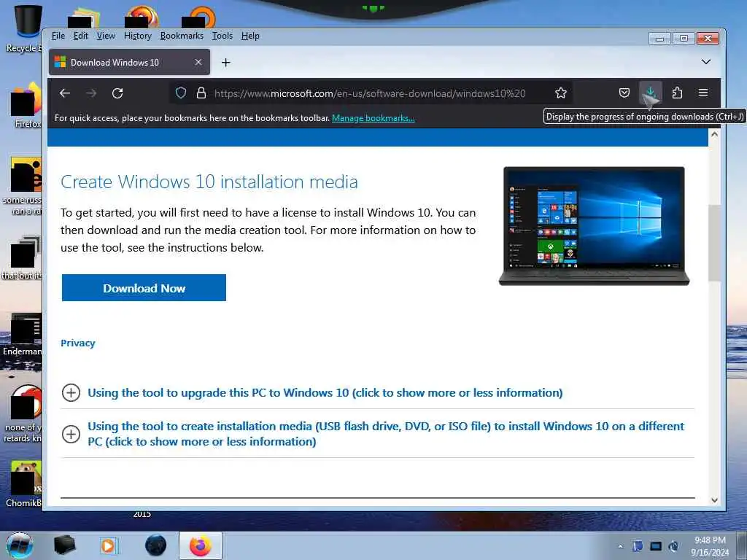747x560 pixels.
Task: Go back with the back arrow
Action: [65, 93]
